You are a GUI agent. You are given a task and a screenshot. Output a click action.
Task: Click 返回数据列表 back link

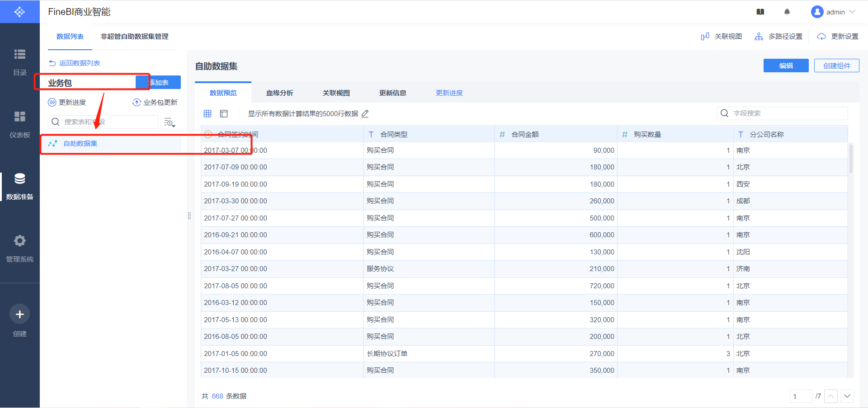point(75,63)
